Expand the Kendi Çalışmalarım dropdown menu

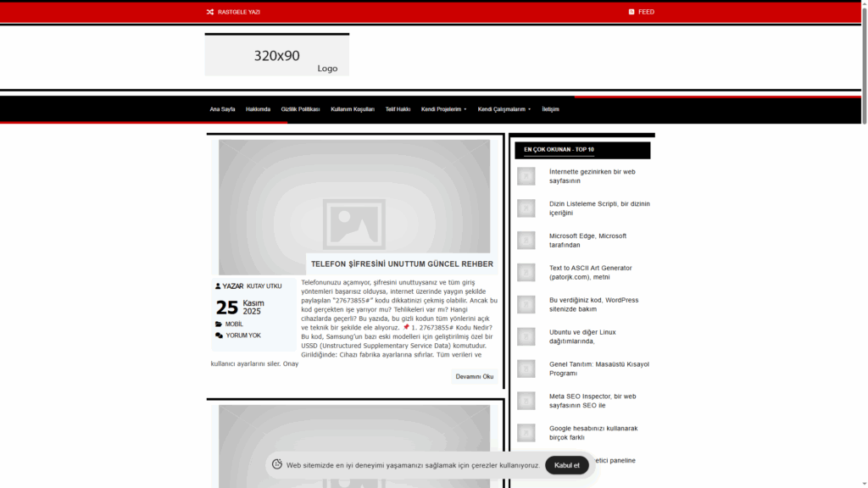coord(504,109)
